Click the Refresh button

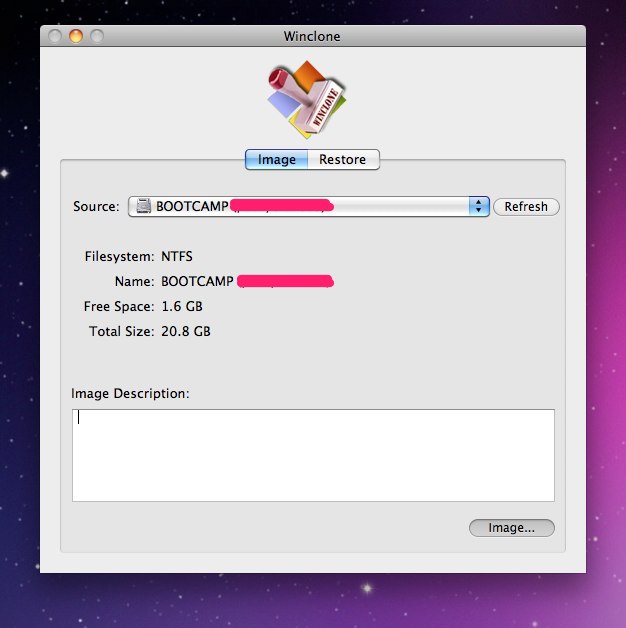pyautogui.click(x=526, y=207)
